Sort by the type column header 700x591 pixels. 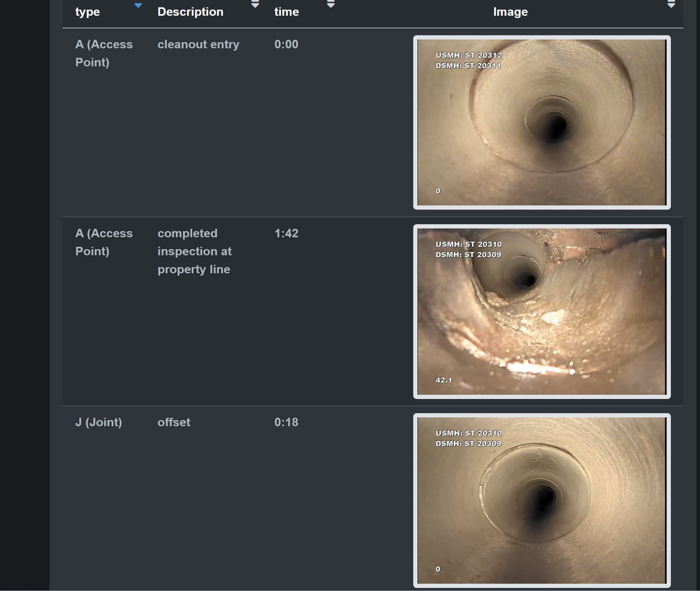[87, 12]
